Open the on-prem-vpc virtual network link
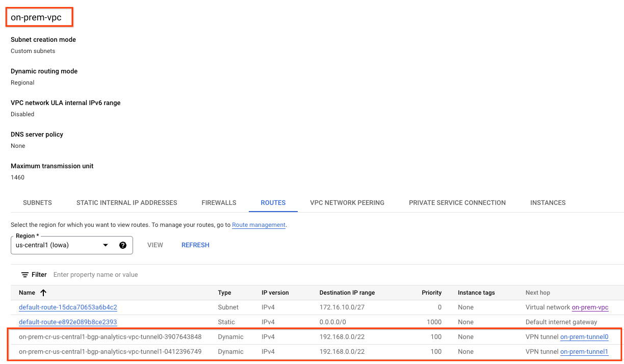624x364 pixels. [590, 307]
